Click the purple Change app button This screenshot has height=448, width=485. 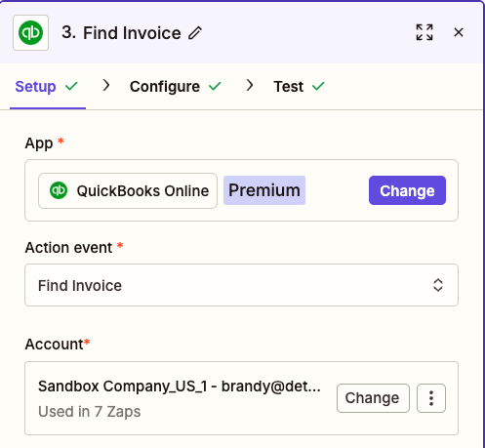coord(407,190)
